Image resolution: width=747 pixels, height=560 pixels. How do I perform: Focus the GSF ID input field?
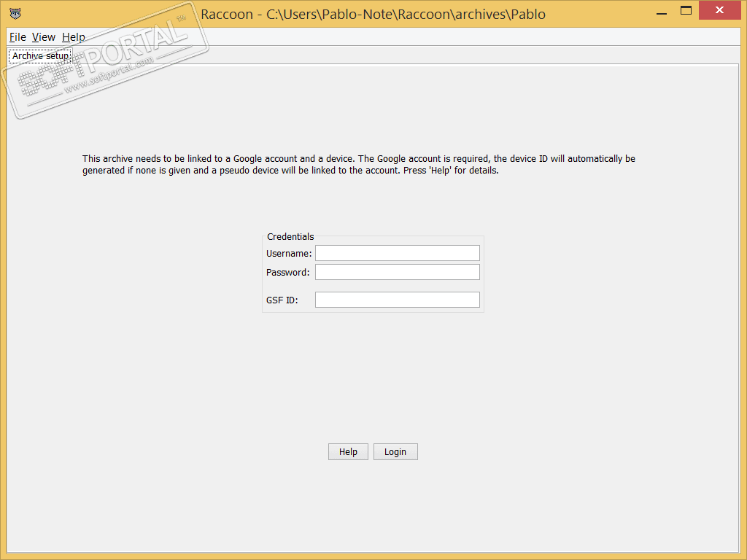(398, 300)
